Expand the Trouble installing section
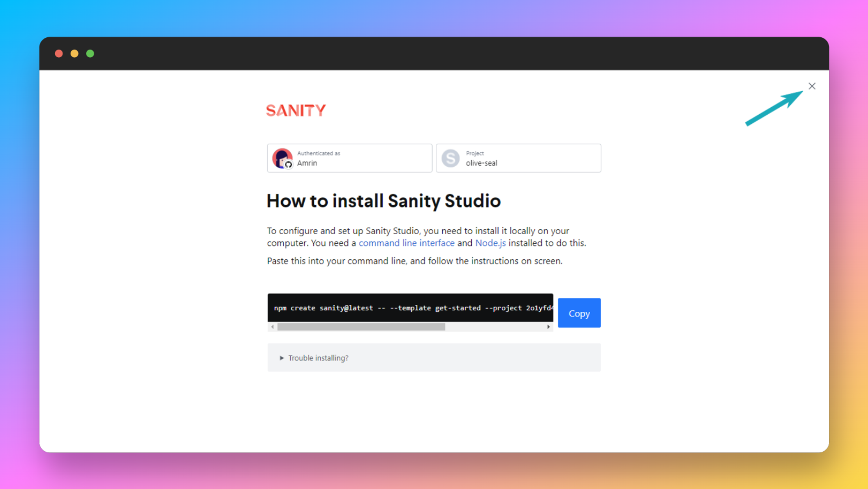 click(x=318, y=358)
